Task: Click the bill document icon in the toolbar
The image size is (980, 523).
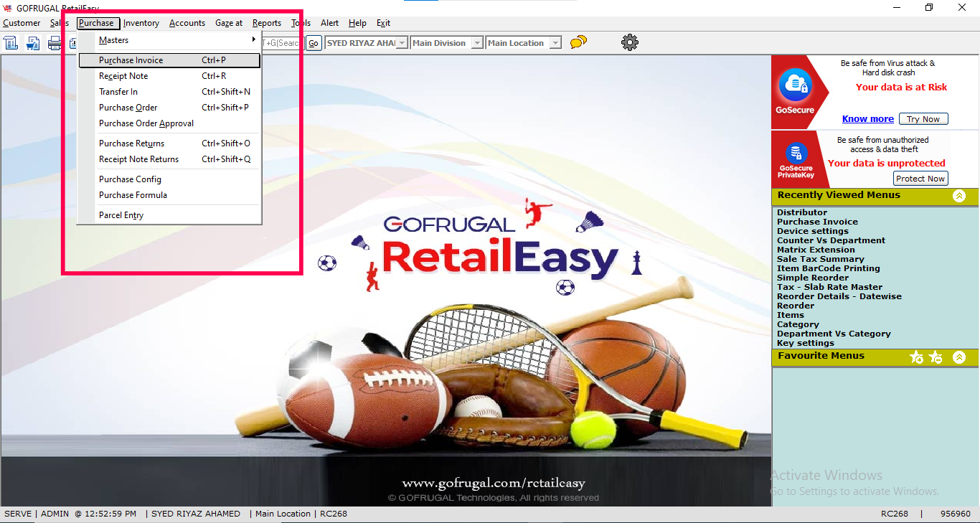Action: [11, 43]
